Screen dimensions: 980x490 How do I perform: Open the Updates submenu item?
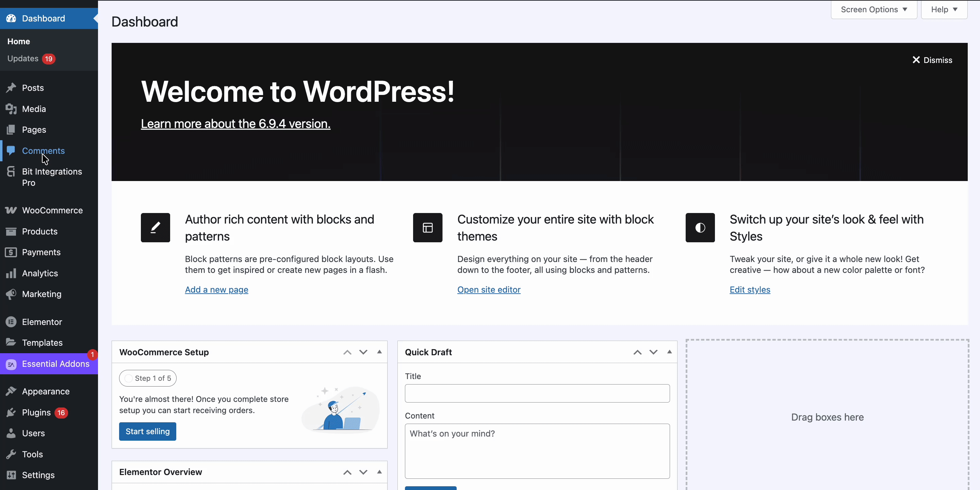tap(23, 59)
